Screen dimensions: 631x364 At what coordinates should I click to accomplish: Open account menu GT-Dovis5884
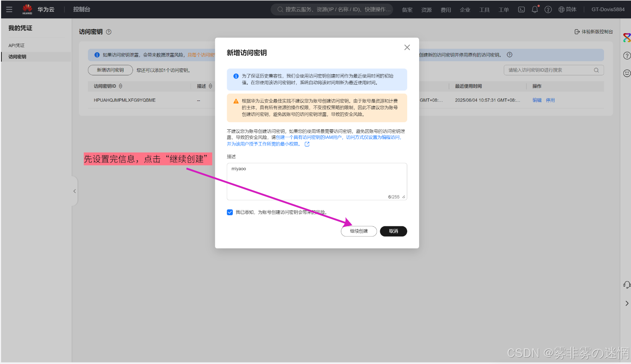click(x=608, y=10)
